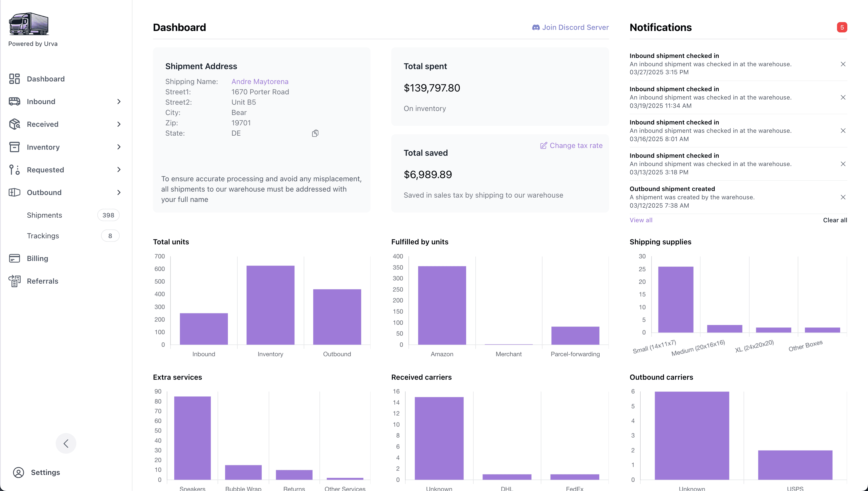Expand the Received submenu chevron
This screenshot has width=868, height=491.
click(x=119, y=124)
